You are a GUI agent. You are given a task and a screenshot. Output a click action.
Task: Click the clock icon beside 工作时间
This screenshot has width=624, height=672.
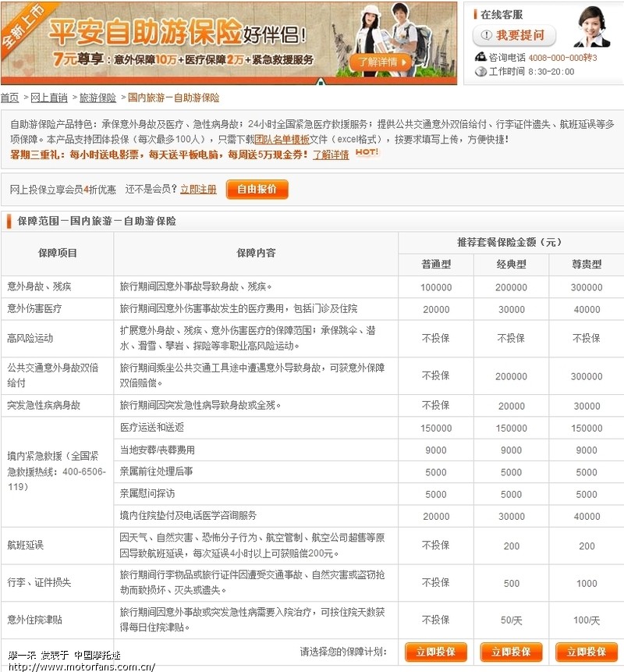point(480,70)
